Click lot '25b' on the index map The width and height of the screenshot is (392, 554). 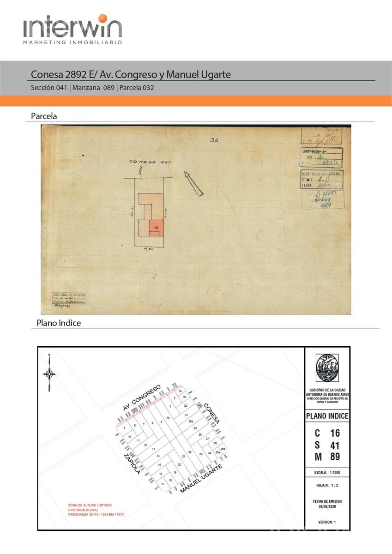pyautogui.click(x=223, y=449)
